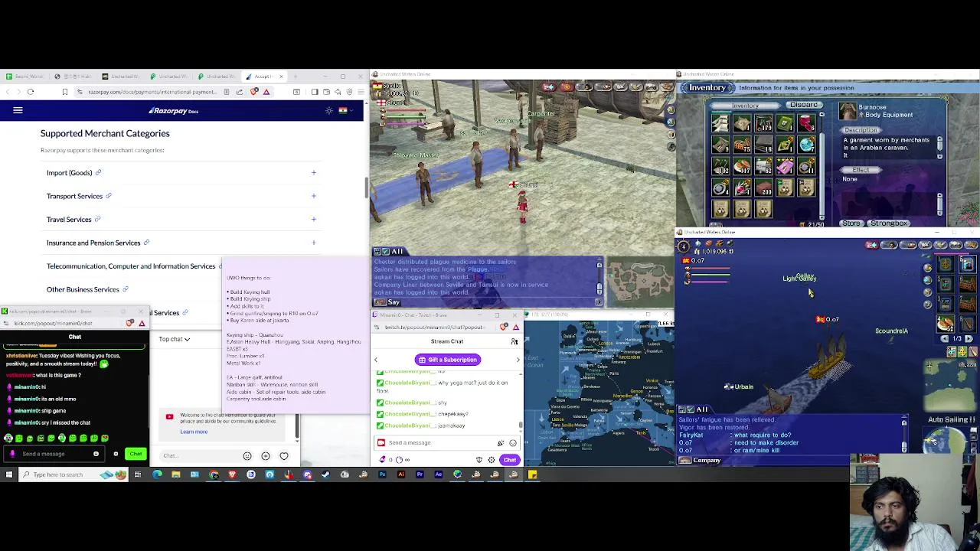This screenshot has height=551, width=980.
Task: Open Brave Rewards triangle icon in Razorpay window
Action: coord(266,92)
